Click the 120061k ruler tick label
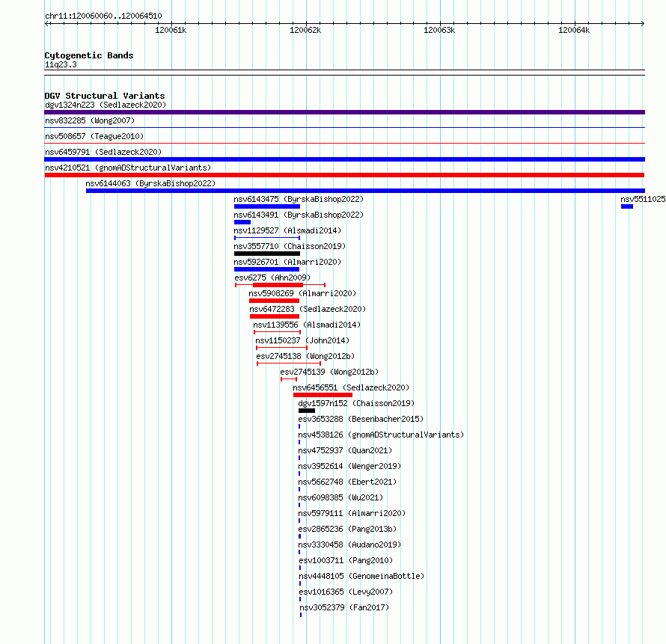The height and width of the screenshot is (644, 666). coord(171,30)
